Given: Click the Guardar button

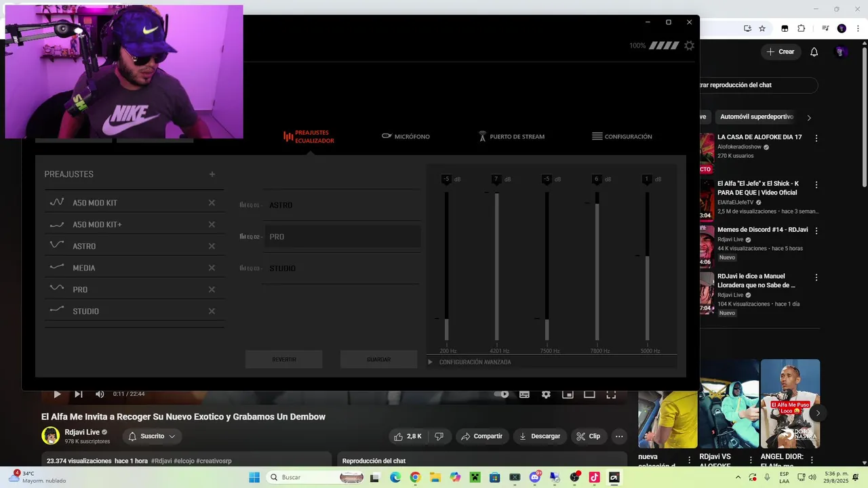Looking at the screenshot, I should (378, 359).
